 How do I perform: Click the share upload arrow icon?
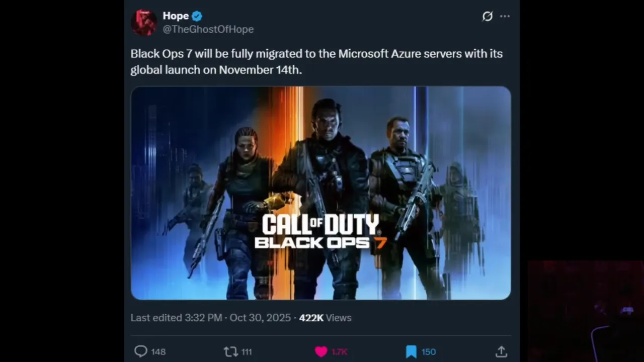[x=501, y=351]
